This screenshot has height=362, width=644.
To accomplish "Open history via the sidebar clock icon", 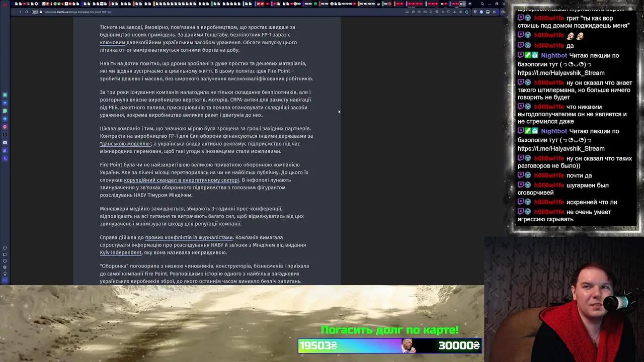I will click(5, 261).
